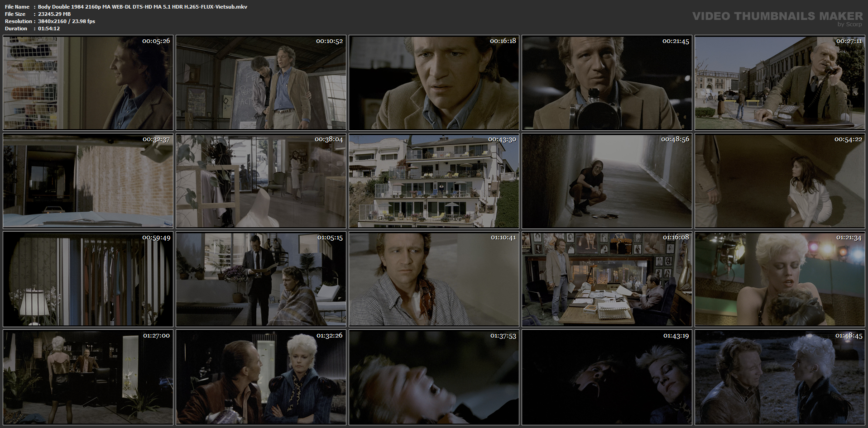The width and height of the screenshot is (868, 428).
Task: Select the tunnel frame at 00:48:56
Action: [x=607, y=181]
